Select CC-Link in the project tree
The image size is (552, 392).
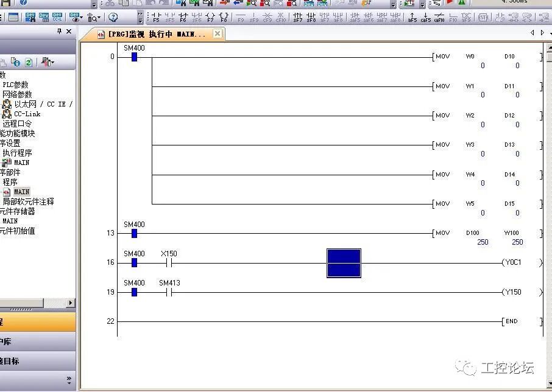click(27, 114)
